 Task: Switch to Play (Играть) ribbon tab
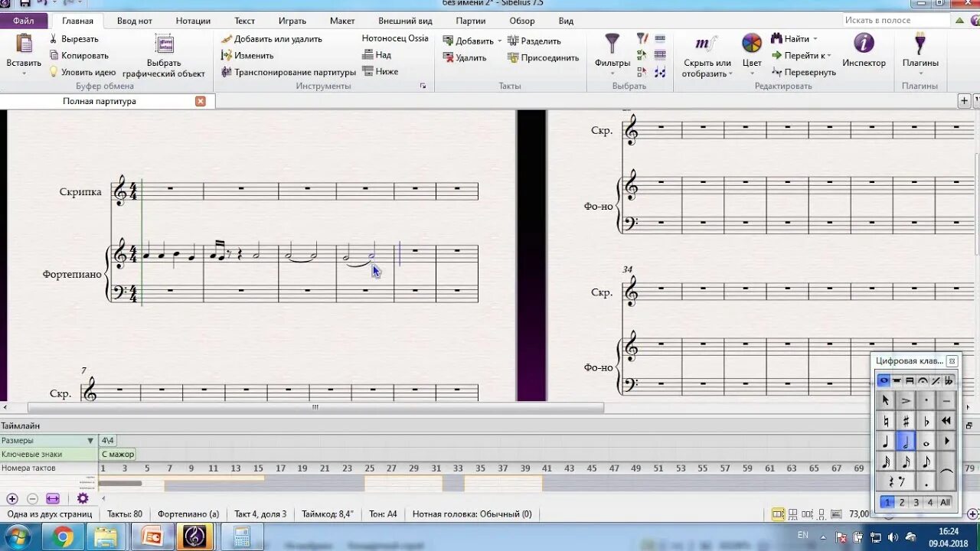pyautogui.click(x=292, y=21)
